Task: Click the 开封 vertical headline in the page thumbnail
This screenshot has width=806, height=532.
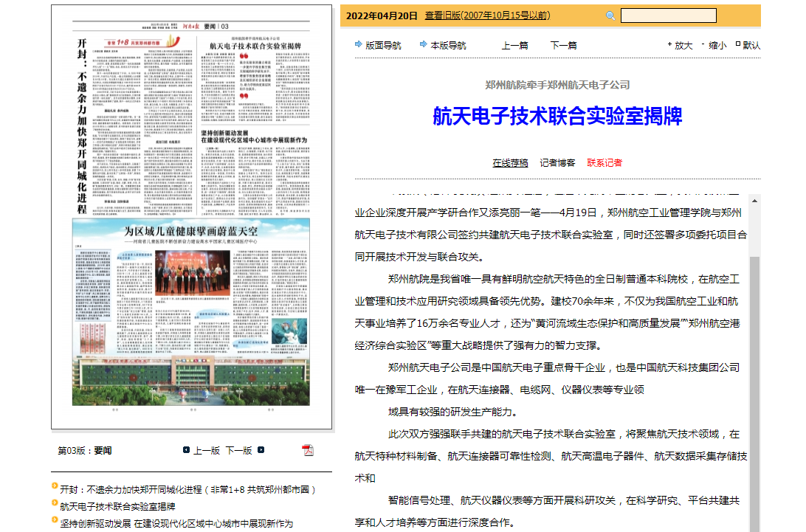Action: (x=82, y=125)
